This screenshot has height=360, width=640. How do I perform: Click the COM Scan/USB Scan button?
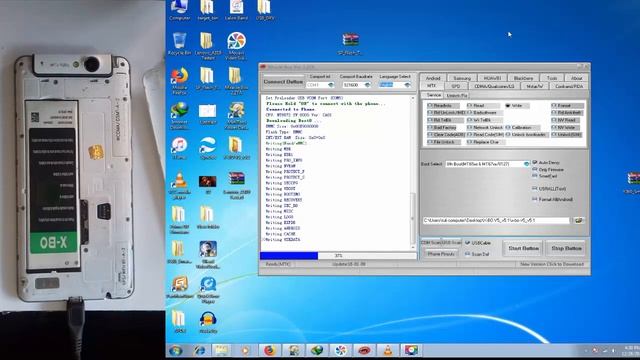click(441, 243)
